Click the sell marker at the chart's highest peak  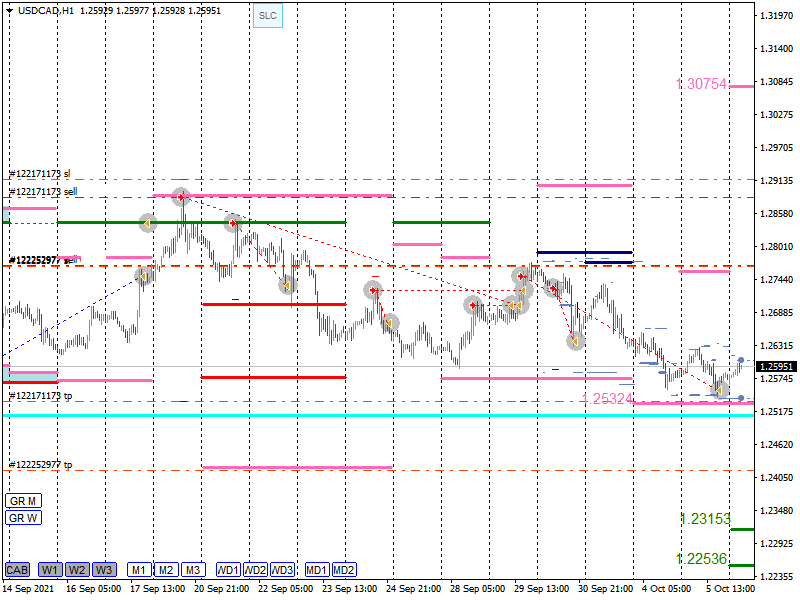click(x=180, y=197)
